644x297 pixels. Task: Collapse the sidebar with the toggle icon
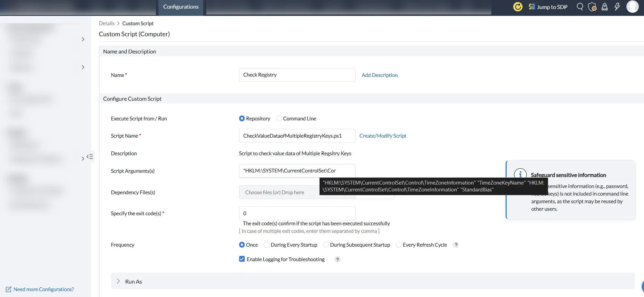point(90,157)
